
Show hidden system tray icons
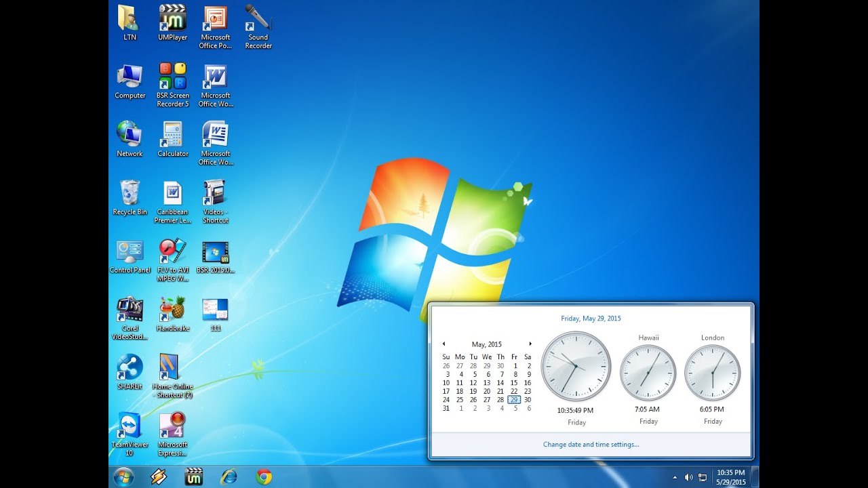click(x=675, y=477)
